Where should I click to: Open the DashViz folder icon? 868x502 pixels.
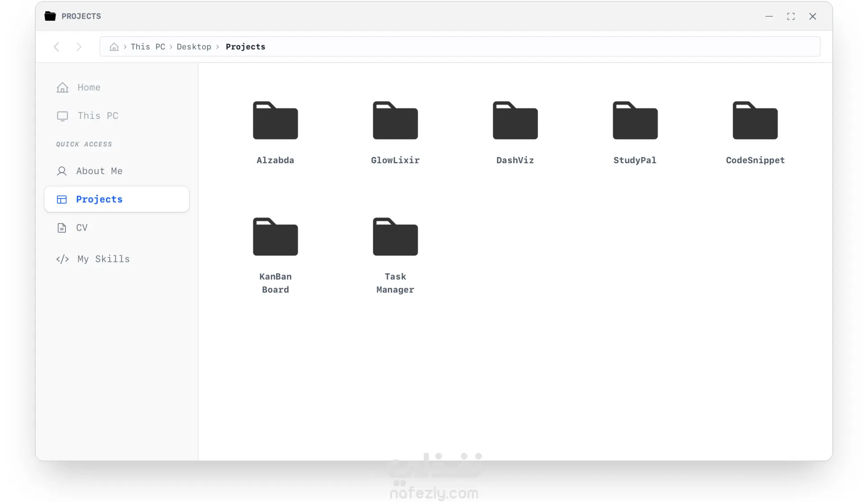515,120
